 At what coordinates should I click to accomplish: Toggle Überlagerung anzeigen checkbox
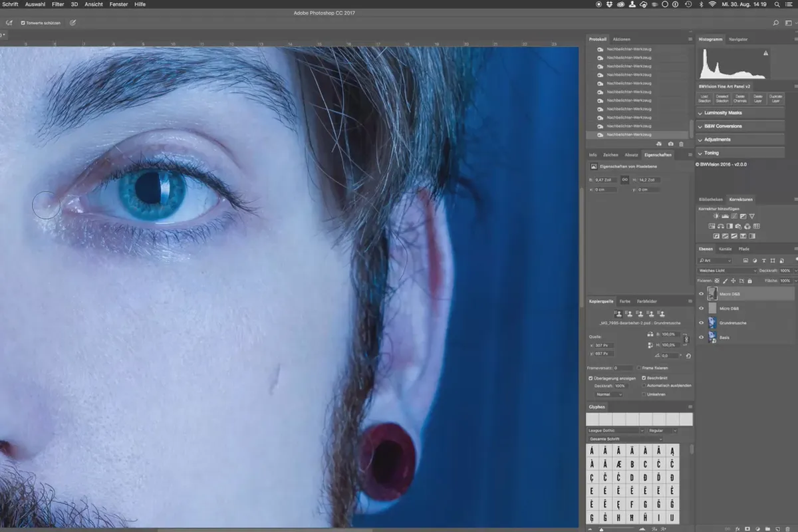[591, 378]
